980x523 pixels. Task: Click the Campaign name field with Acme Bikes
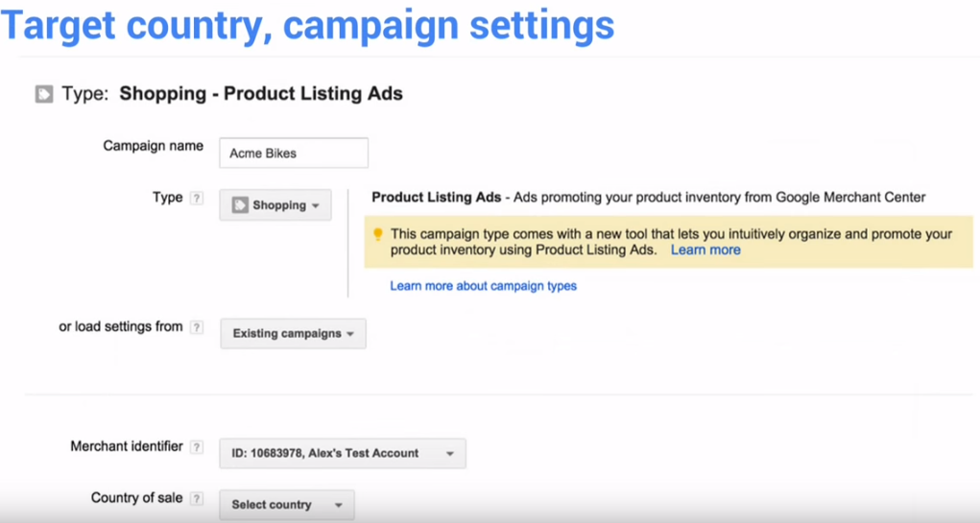coord(294,154)
